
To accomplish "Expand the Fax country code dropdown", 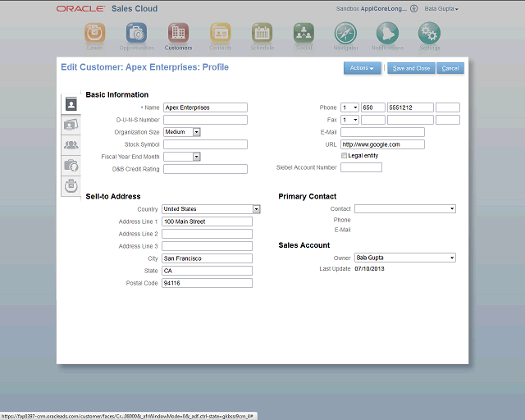I will (349, 120).
